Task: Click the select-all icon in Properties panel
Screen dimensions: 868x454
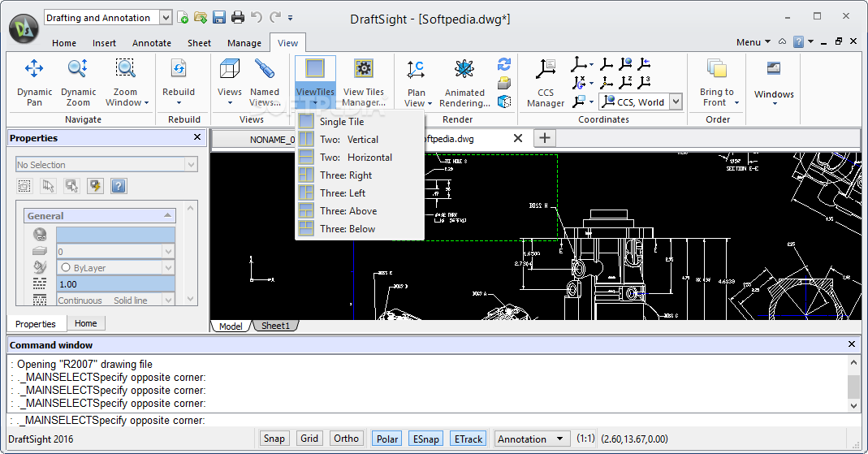Action: (x=24, y=186)
